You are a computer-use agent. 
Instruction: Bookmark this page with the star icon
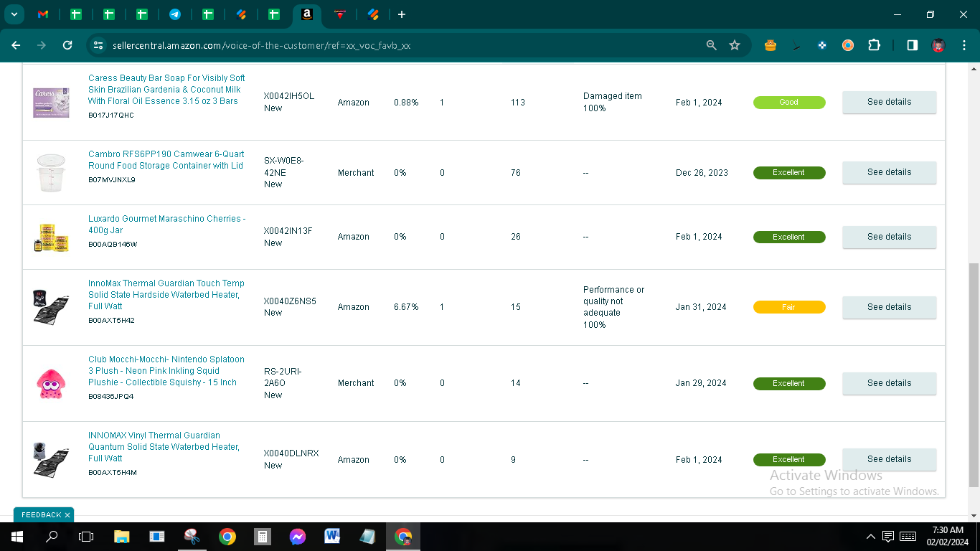point(735,45)
